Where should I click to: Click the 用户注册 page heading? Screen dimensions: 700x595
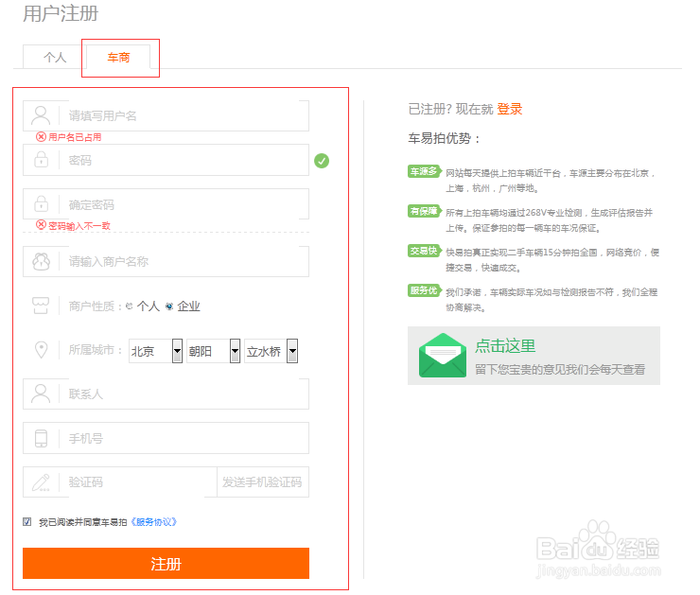tap(61, 13)
